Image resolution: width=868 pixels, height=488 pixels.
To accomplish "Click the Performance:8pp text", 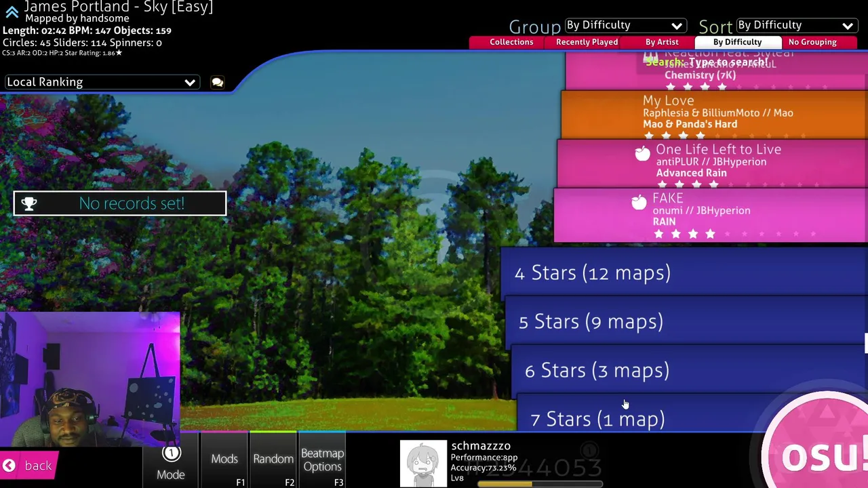I will pyautogui.click(x=484, y=457).
